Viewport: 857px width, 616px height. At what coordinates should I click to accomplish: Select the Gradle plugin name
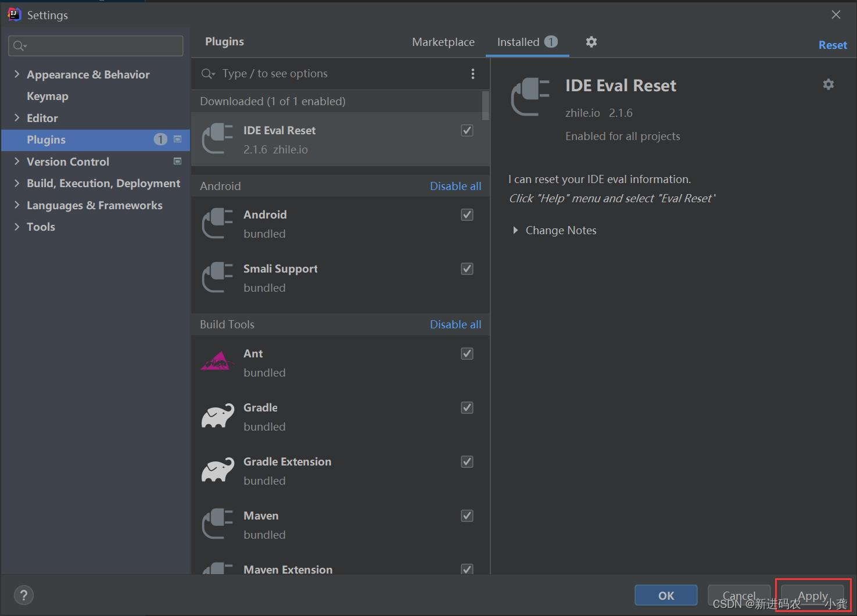pyautogui.click(x=260, y=407)
